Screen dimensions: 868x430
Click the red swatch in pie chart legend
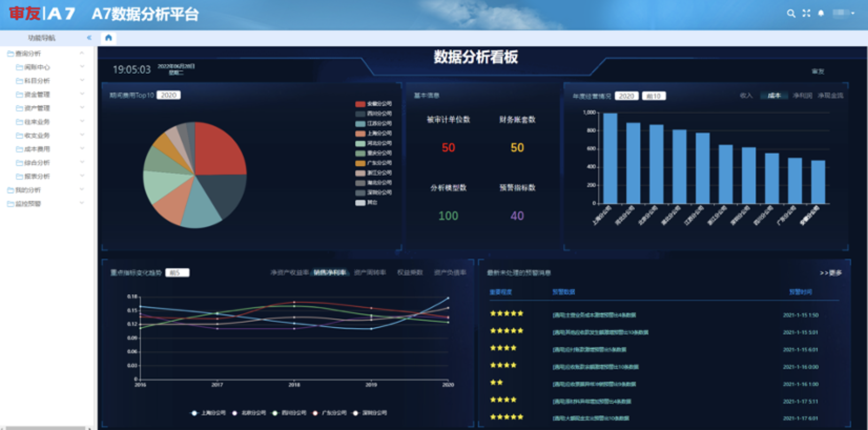[360, 104]
